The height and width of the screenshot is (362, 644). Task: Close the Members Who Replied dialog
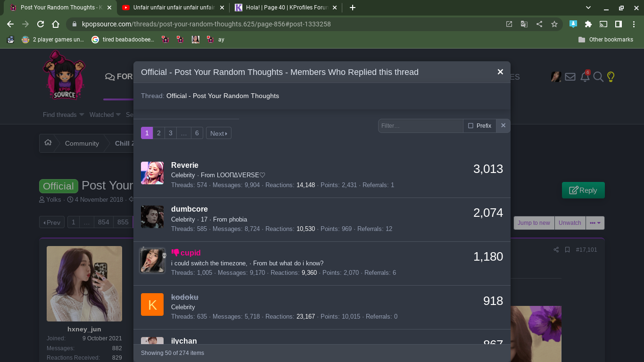500,72
